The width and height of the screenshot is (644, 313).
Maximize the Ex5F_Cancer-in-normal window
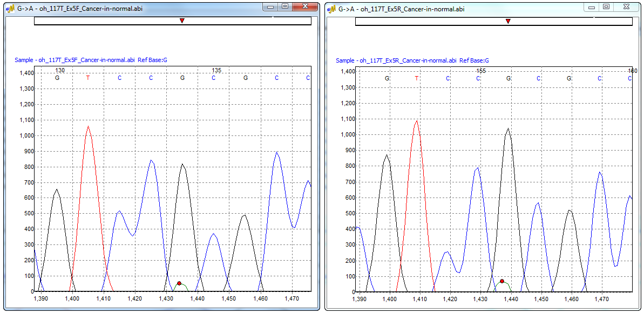pyautogui.click(x=284, y=6)
